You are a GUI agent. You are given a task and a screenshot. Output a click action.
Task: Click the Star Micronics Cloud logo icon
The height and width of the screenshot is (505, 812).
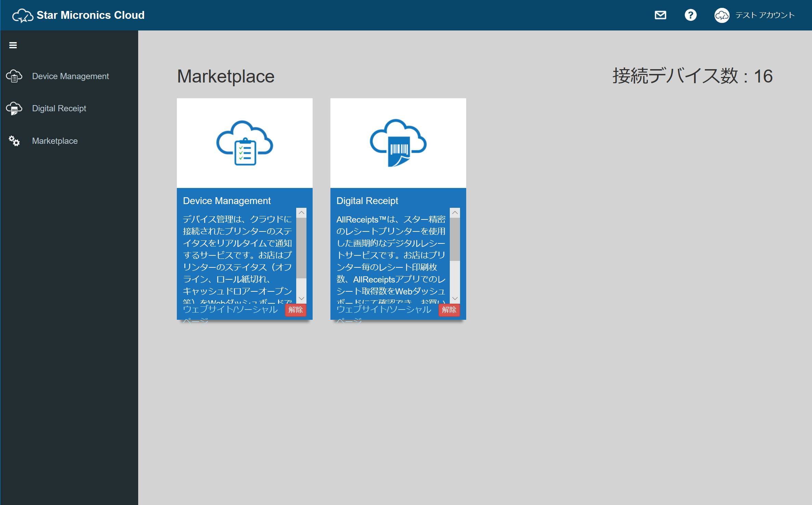23,15
